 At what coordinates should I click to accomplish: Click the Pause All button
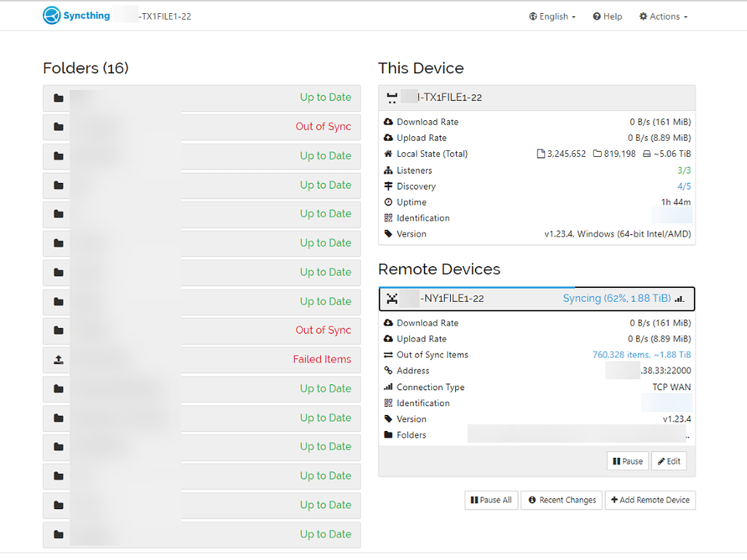click(491, 500)
